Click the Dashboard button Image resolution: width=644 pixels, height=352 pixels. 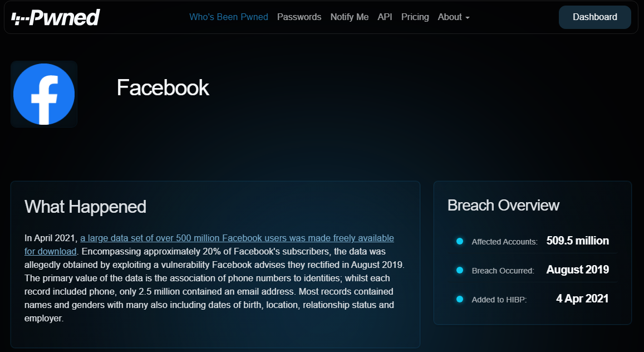pos(594,17)
